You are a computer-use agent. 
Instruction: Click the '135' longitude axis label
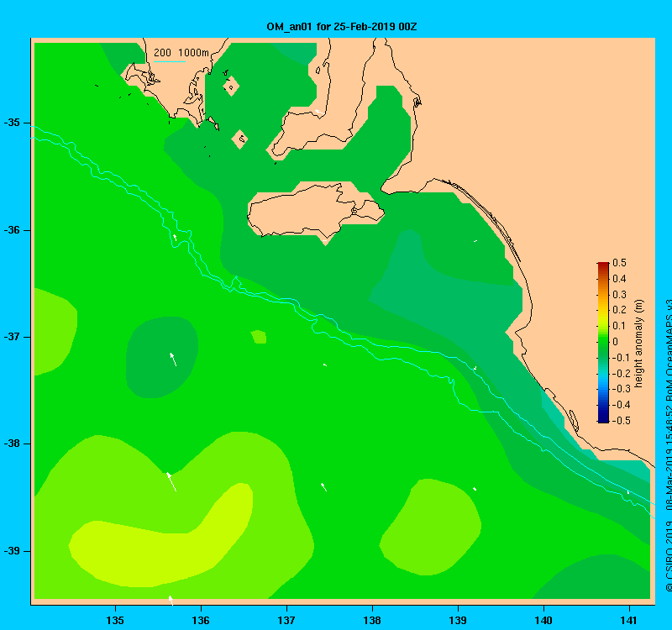115,620
